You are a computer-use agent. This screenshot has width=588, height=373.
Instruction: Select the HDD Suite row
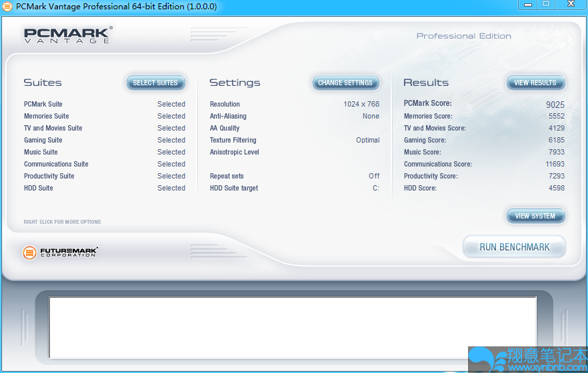tap(105, 188)
